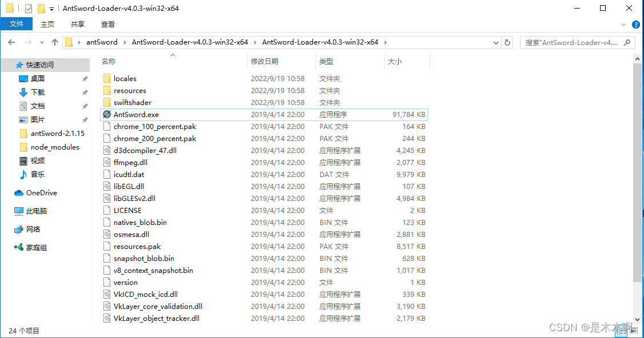
Task: Go back with the back arrow
Action: point(11,42)
